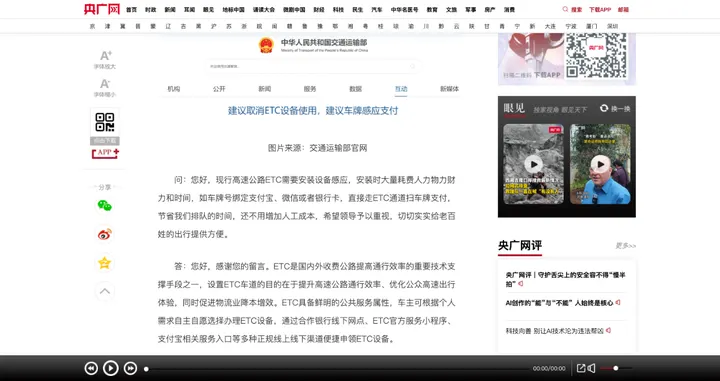Click the 图片来源：交通运输部官网 caption
Image resolution: width=720 pixels, height=381 pixels.
[x=317, y=148]
